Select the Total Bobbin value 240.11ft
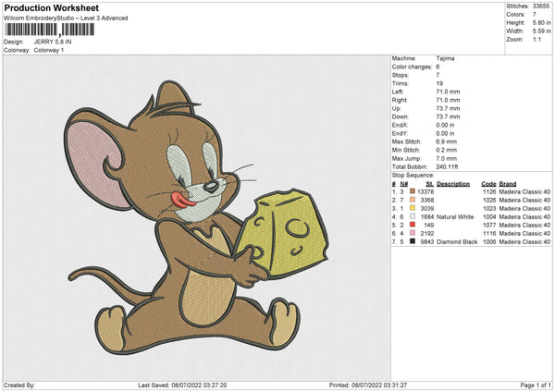Viewport: 555px width, 392px height. (447, 166)
